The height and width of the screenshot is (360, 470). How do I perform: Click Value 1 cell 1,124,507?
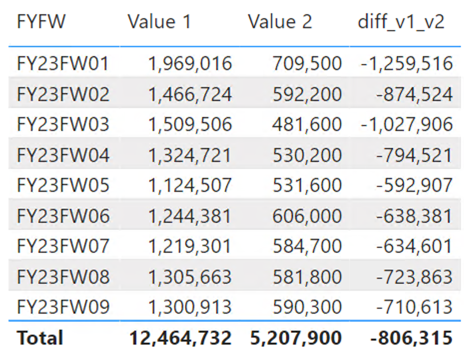pos(190,185)
